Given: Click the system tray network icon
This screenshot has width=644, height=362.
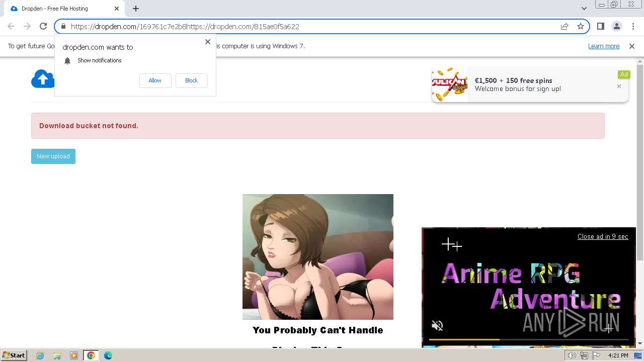Looking at the screenshot, I should (x=584, y=355).
